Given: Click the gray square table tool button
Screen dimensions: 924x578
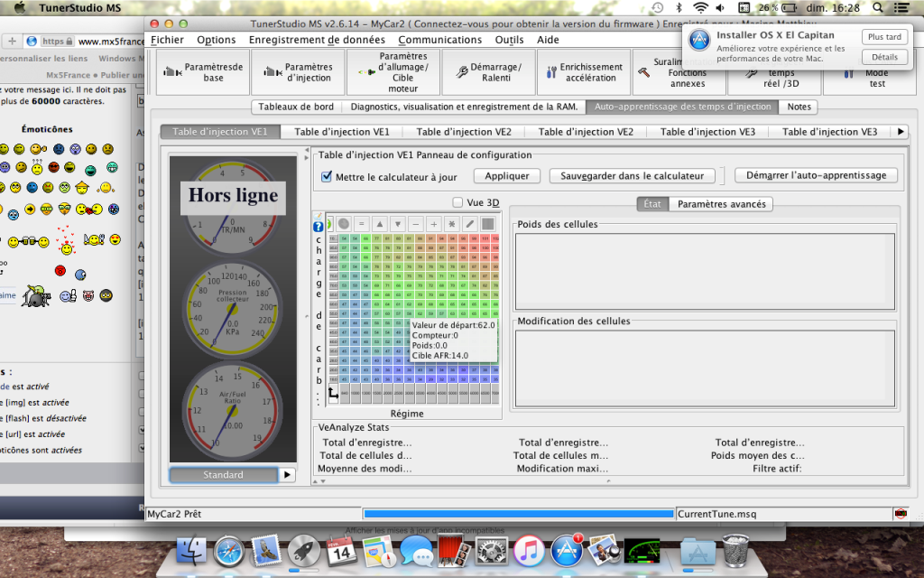Looking at the screenshot, I should (488, 224).
